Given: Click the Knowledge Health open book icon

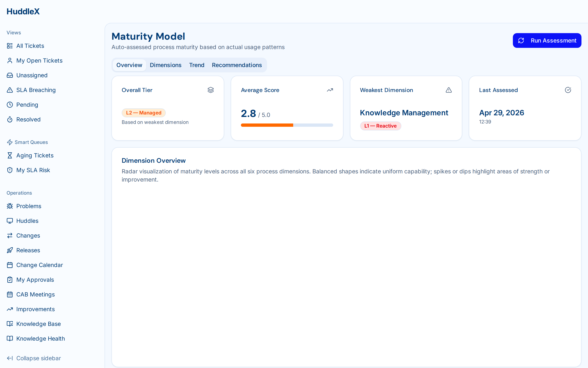Looking at the screenshot, I should pos(10,339).
